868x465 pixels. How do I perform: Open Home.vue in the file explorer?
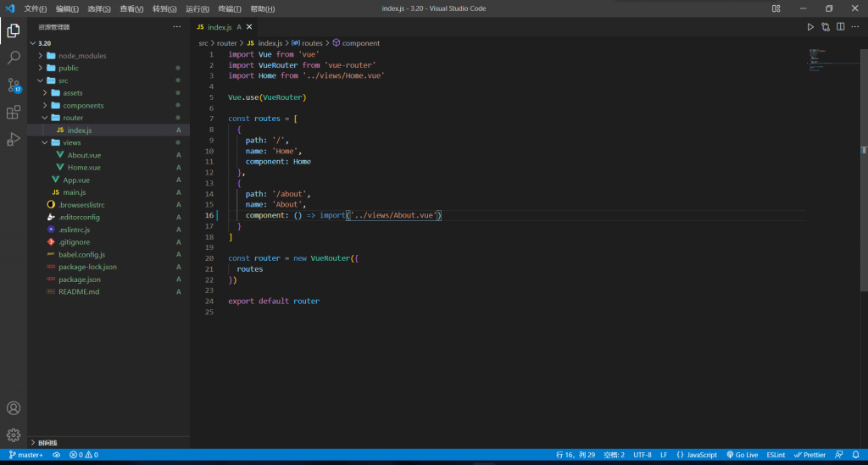pyautogui.click(x=84, y=167)
